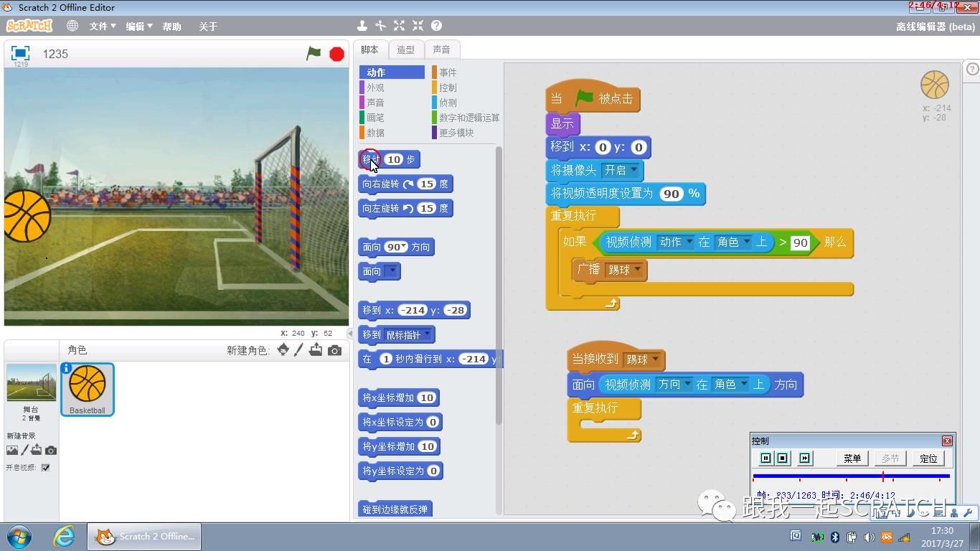980x551 pixels.
Task: Click the SCRATCH logo
Action: (x=29, y=26)
